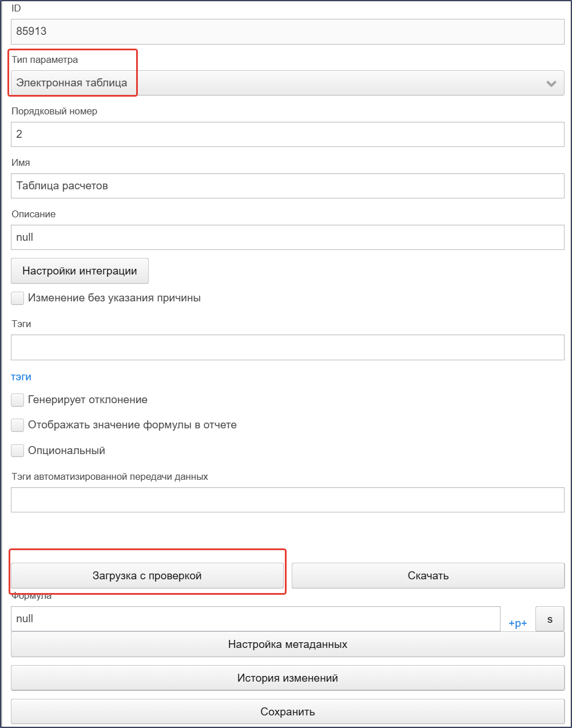Viewport: 572px width, 728px height.
Task: Click the Скачать button
Action: pos(428,576)
